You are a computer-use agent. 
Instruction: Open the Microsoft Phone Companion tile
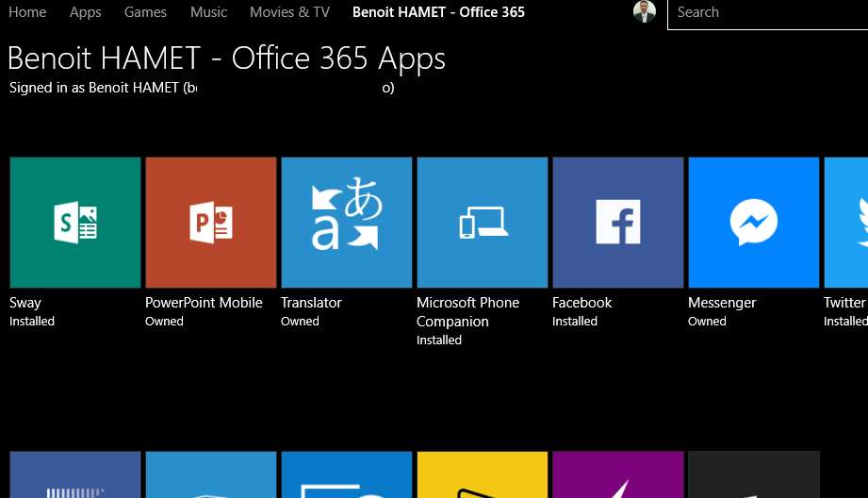[x=483, y=223]
